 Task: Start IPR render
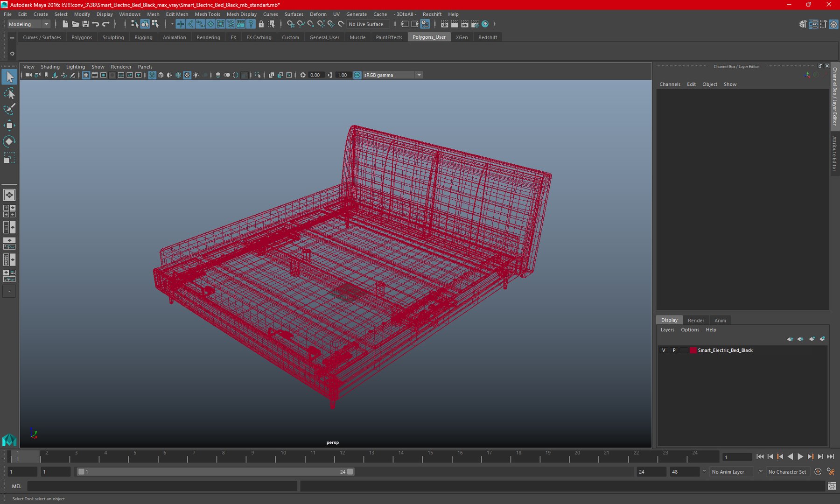click(465, 24)
